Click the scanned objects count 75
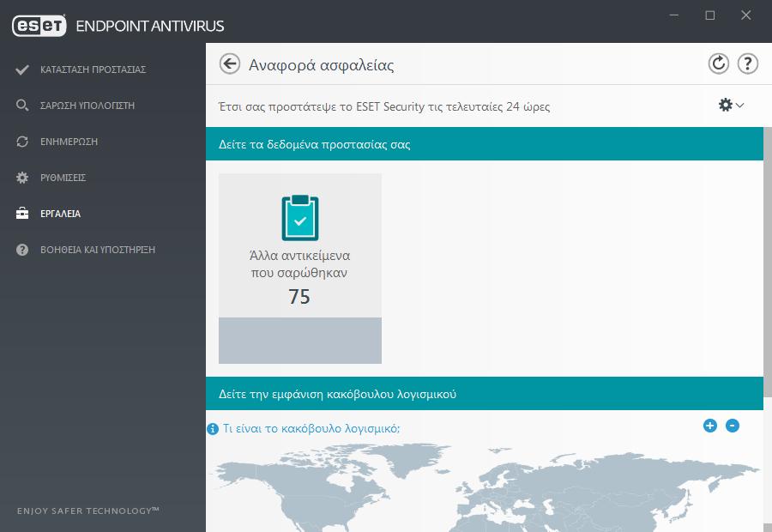Viewport: 772px width, 532px height. [x=299, y=297]
